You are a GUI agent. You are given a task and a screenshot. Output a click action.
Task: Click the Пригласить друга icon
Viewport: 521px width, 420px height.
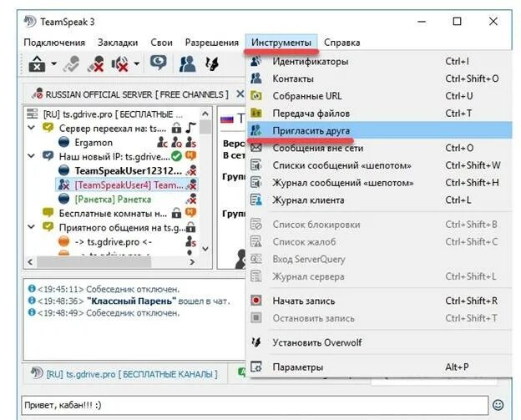pos(256,130)
